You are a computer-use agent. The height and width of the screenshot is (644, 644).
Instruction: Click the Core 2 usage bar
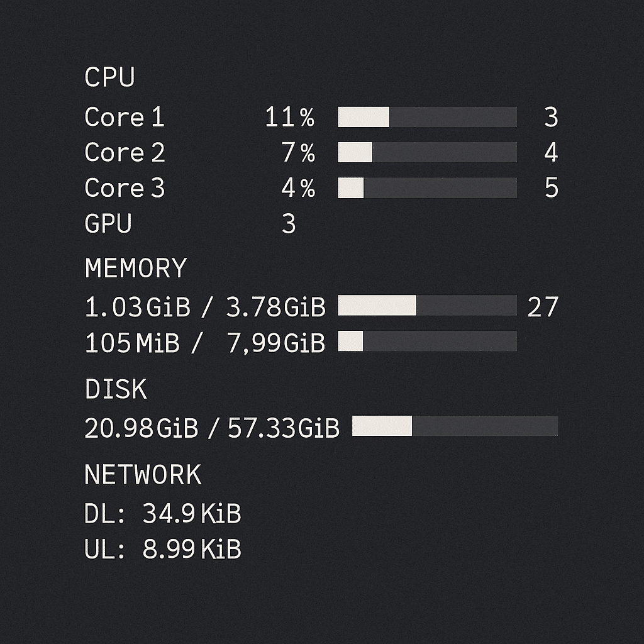pos(428,152)
